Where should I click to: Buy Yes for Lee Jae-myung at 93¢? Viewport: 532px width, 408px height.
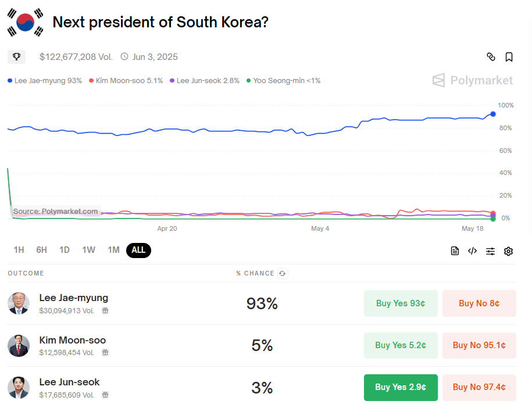(x=401, y=303)
